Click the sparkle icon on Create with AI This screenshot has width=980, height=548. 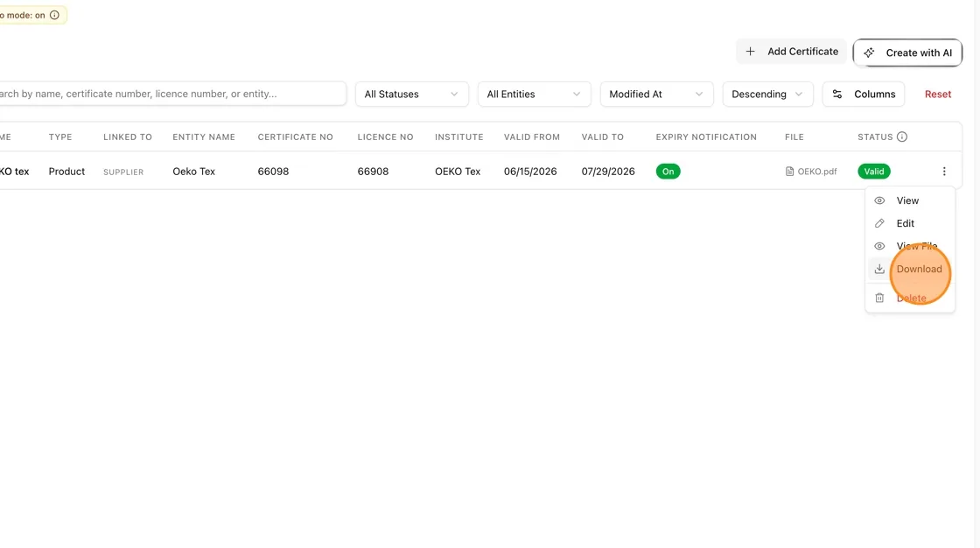(869, 53)
